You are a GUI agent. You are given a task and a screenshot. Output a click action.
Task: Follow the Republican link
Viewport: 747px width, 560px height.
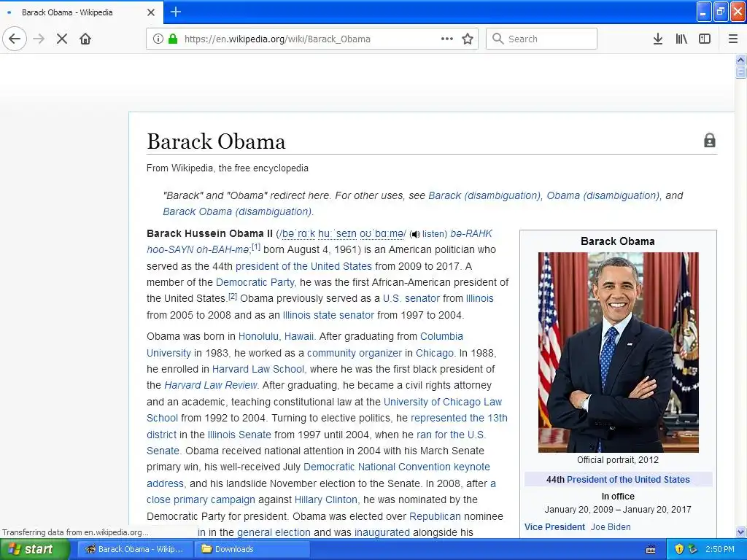(435, 517)
